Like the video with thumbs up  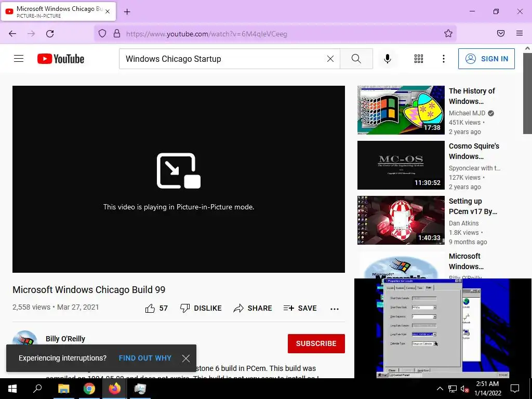coord(156,308)
